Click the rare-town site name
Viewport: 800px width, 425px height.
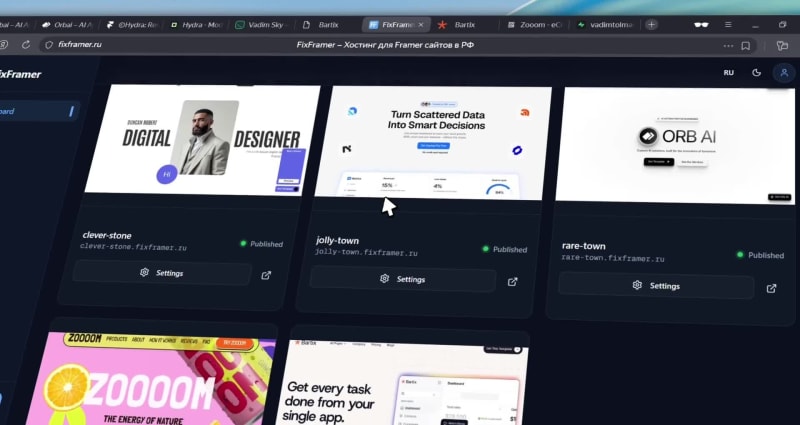pyautogui.click(x=584, y=246)
